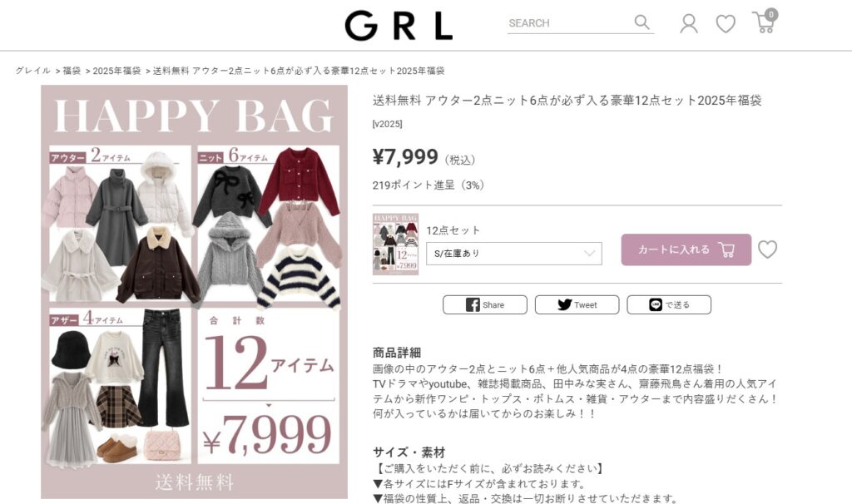
Task: Send the product via LINE
Action: point(669,304)
